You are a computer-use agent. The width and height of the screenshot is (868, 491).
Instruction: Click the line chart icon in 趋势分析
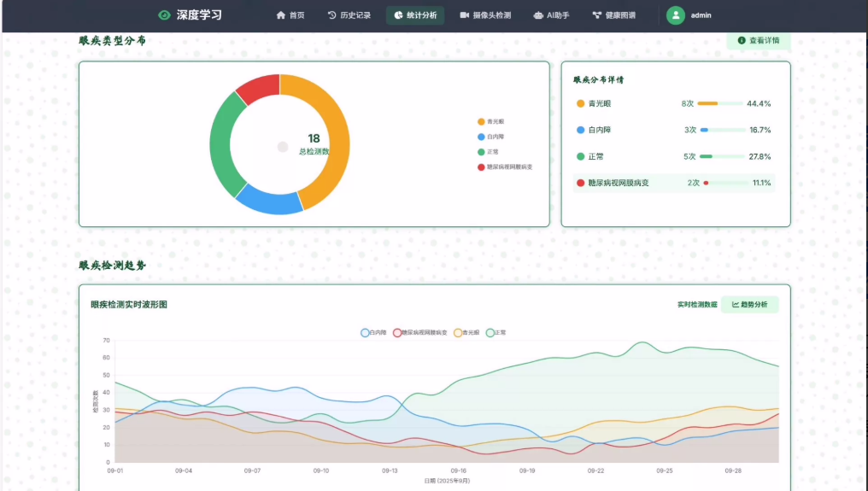click(735, 305)
